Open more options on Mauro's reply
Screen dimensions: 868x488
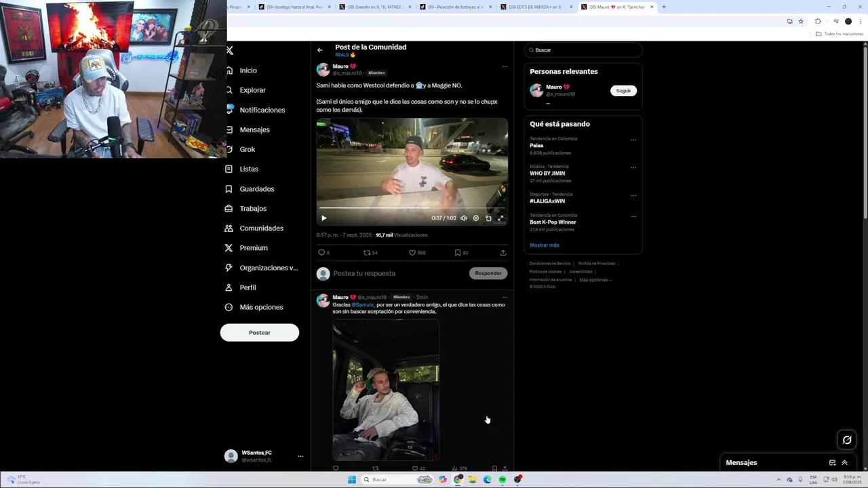(505, 298)
